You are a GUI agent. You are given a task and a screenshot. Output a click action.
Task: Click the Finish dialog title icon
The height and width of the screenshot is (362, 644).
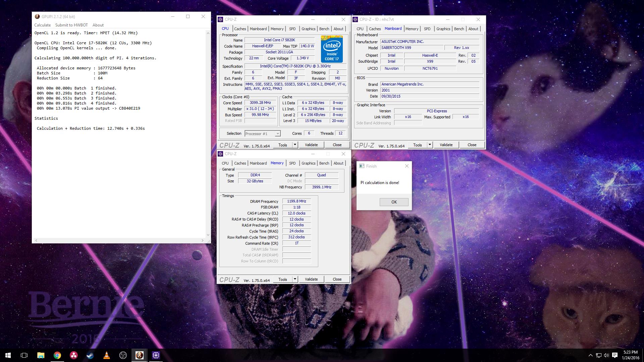[x=362, y=166]
